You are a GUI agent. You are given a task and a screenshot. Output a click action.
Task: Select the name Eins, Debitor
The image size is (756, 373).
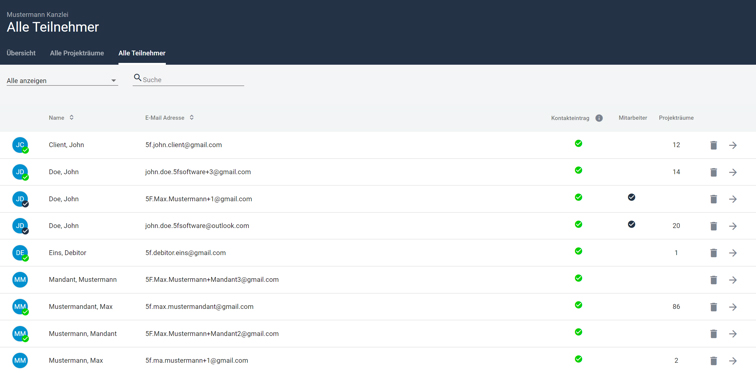(x=68, y=253)
